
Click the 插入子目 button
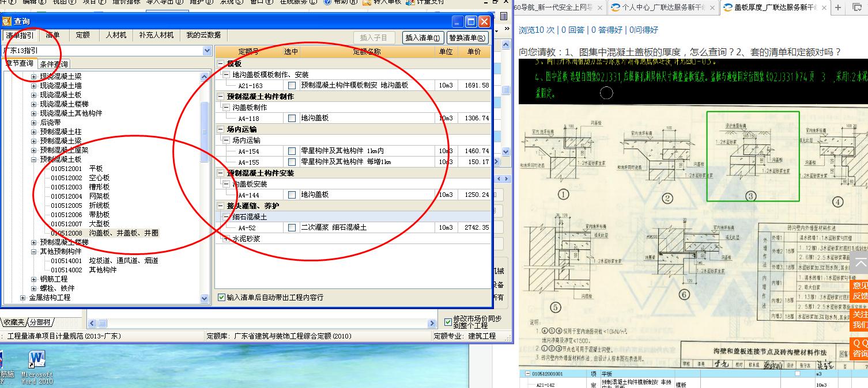click(x=374, y=38)
